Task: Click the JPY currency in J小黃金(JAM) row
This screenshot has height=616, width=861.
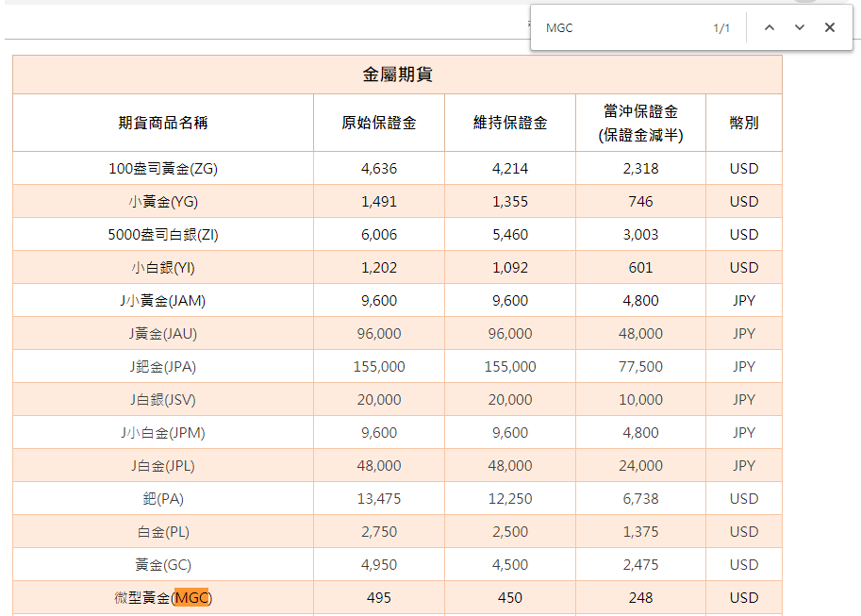Action: pos(744,301)
